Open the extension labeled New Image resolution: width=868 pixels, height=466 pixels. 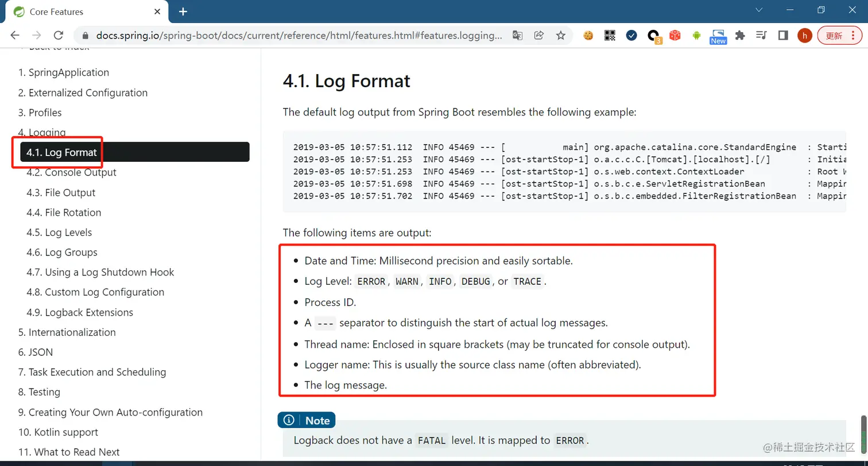click(x=718, y=37)
